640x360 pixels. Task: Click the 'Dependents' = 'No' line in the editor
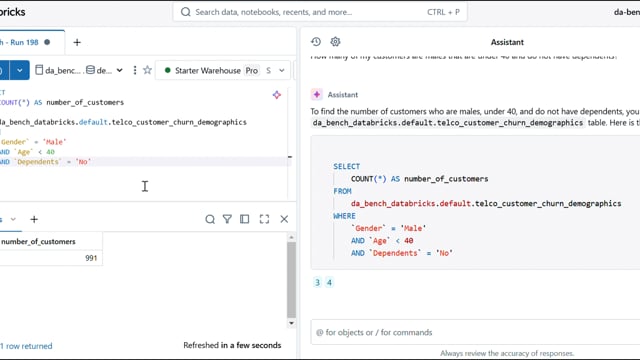(x=46, y=162)
